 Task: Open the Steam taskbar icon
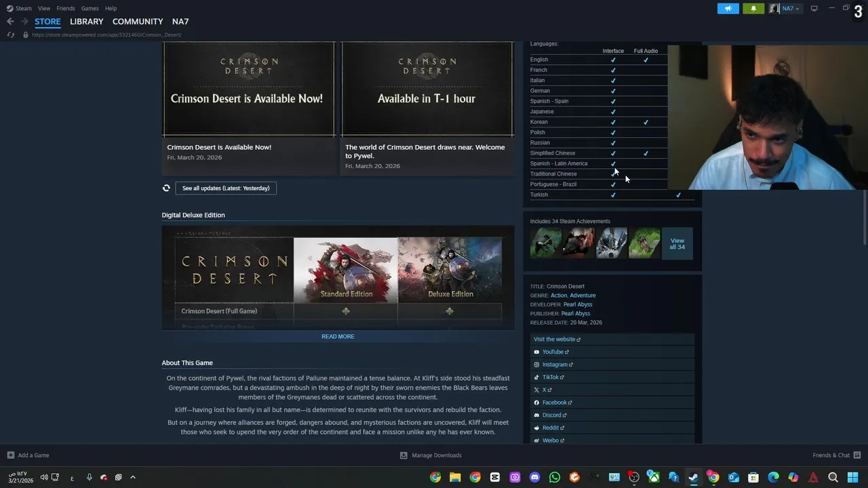point(693,477)
